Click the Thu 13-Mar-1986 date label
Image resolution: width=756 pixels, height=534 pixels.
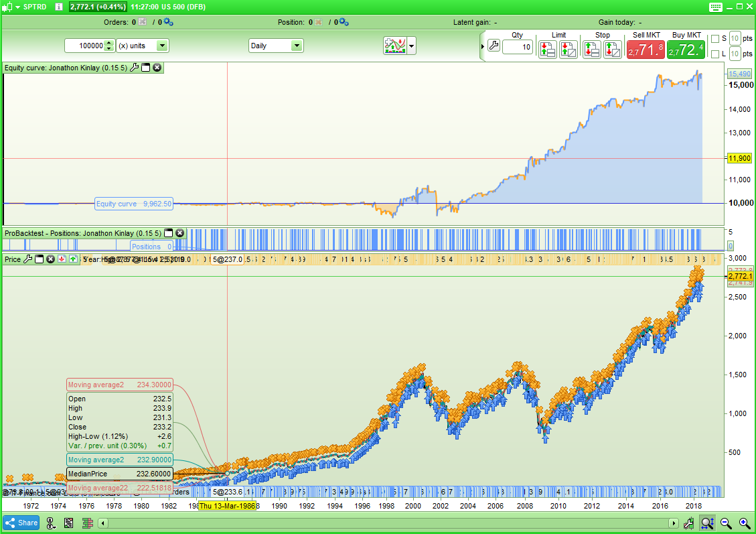tap(227, 506)
